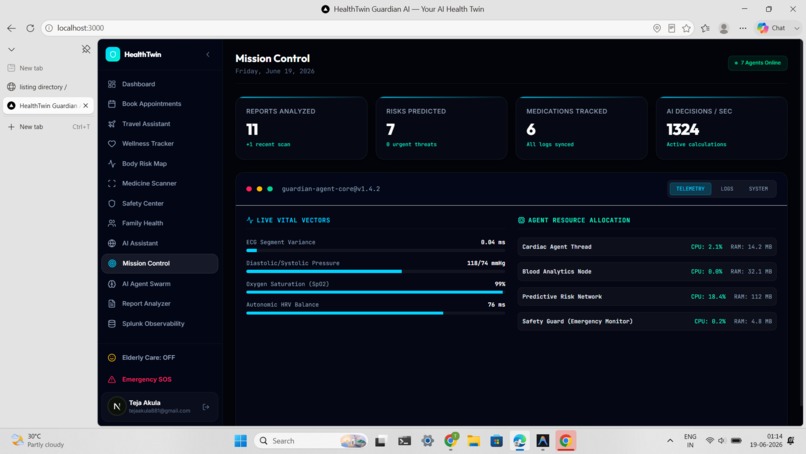The width and height of the screenshot is (806, 454).
Task: Click the Wellness Tracker heart icon
Action: 112,143
